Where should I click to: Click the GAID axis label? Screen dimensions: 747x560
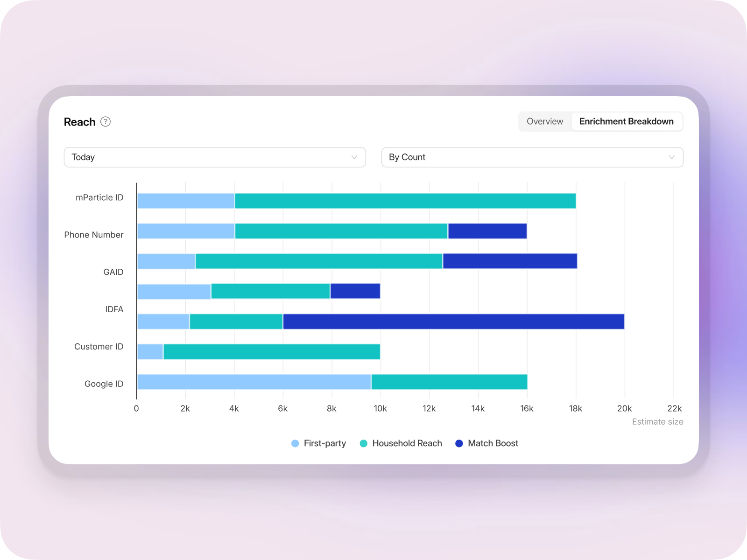pyautogui.click(x=113, y=272)
